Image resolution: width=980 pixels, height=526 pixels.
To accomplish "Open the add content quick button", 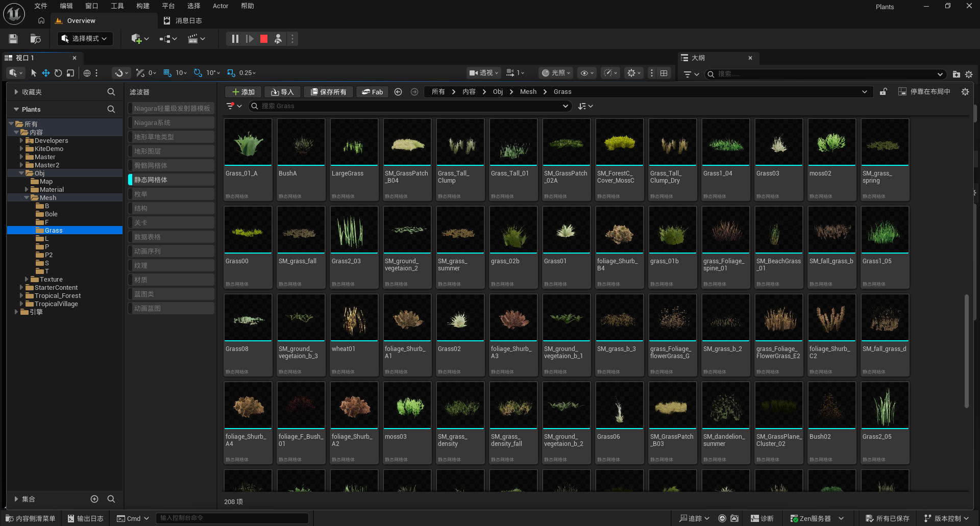I will pos(140,39).
